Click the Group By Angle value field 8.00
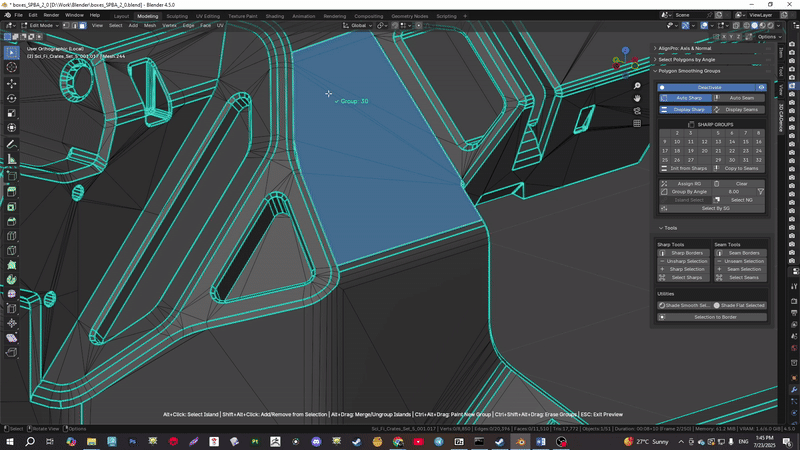This screenshot has width=800, height=450. pos(734,192)
